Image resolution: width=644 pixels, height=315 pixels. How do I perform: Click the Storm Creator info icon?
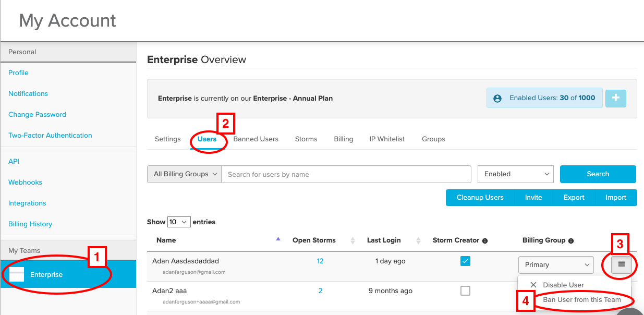[485, 241]
